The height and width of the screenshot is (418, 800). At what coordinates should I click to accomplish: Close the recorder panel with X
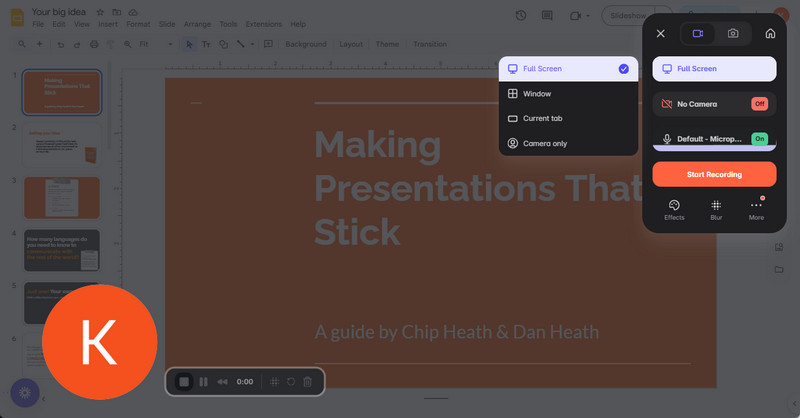click(661, 34)
